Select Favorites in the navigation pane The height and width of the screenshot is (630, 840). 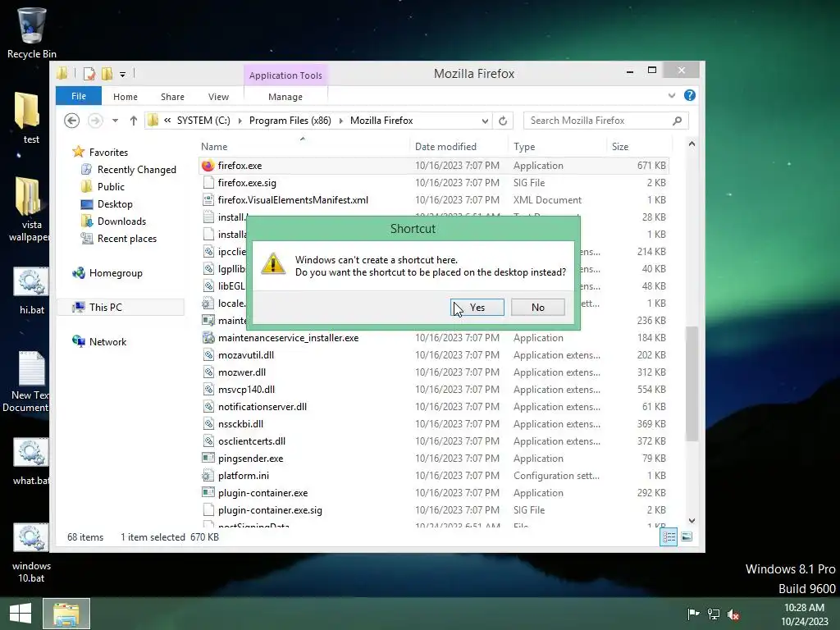click(108, 152)
